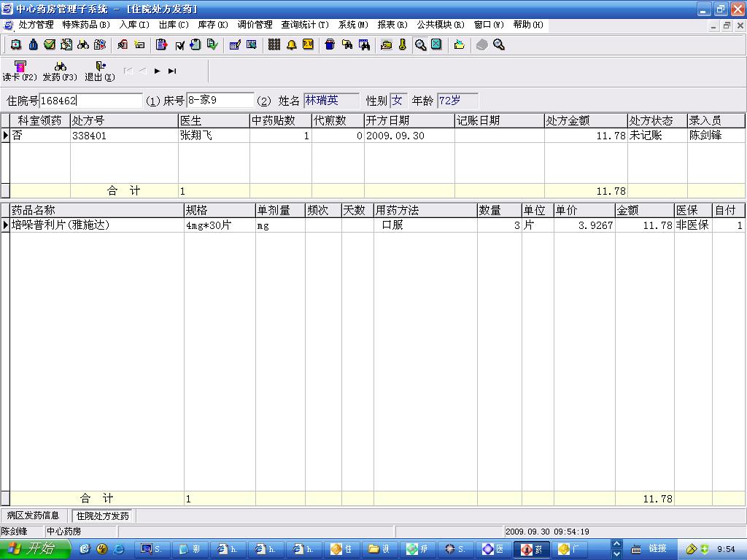Jump to the last record arrow
Image resolution: width=747 pixels, height=560 pixels.
click(x=172, y=71)
